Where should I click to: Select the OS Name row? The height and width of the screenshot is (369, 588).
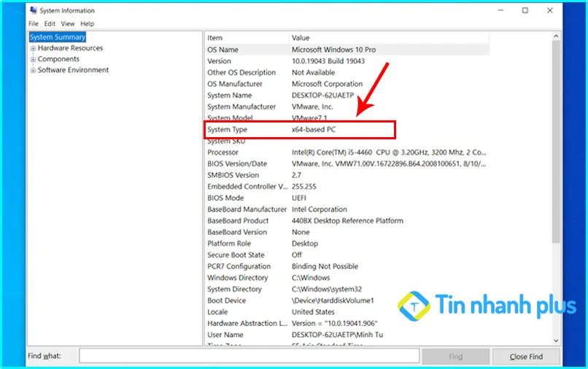pyautogui.click(x=347, y=50)
